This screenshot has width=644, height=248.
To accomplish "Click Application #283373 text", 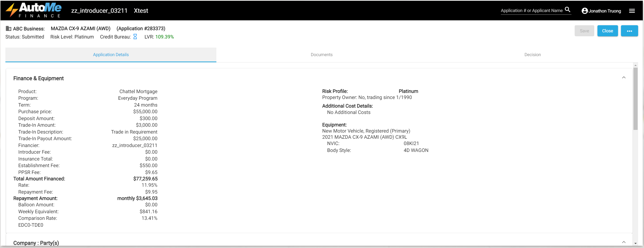I will point(141,28).
